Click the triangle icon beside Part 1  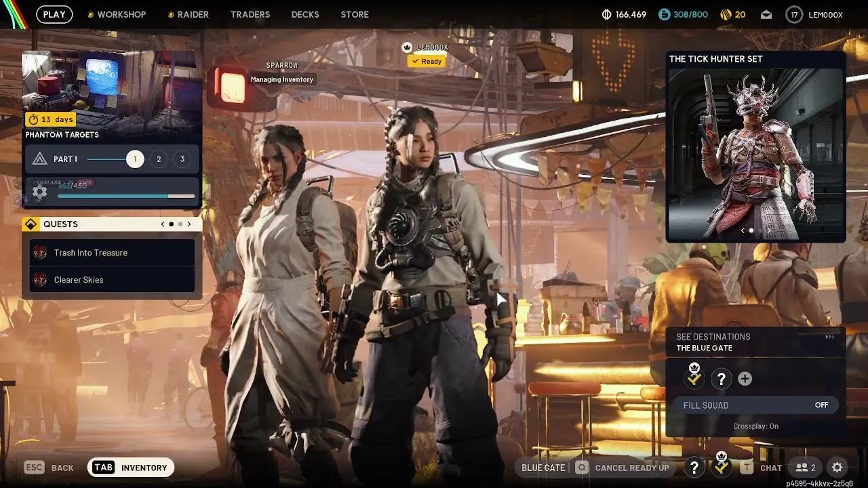coord(40,159)
